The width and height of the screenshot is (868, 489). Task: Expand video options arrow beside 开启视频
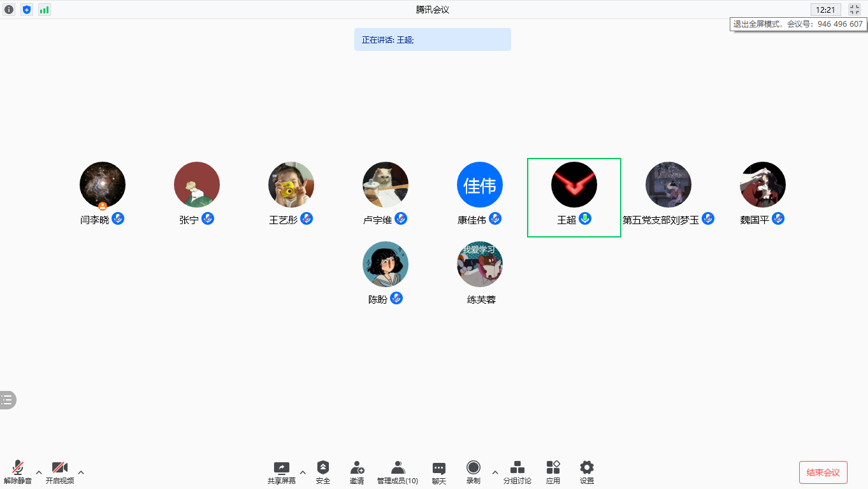[81, 472]
